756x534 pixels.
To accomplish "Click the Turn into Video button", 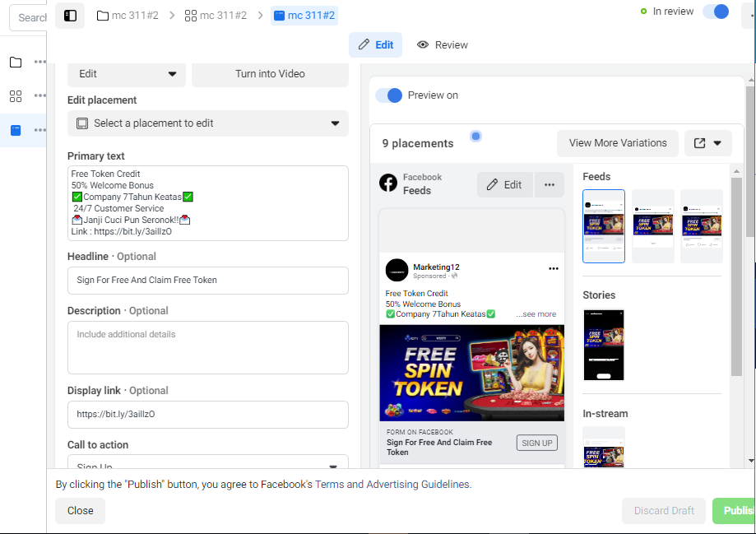I will [270, 74].
